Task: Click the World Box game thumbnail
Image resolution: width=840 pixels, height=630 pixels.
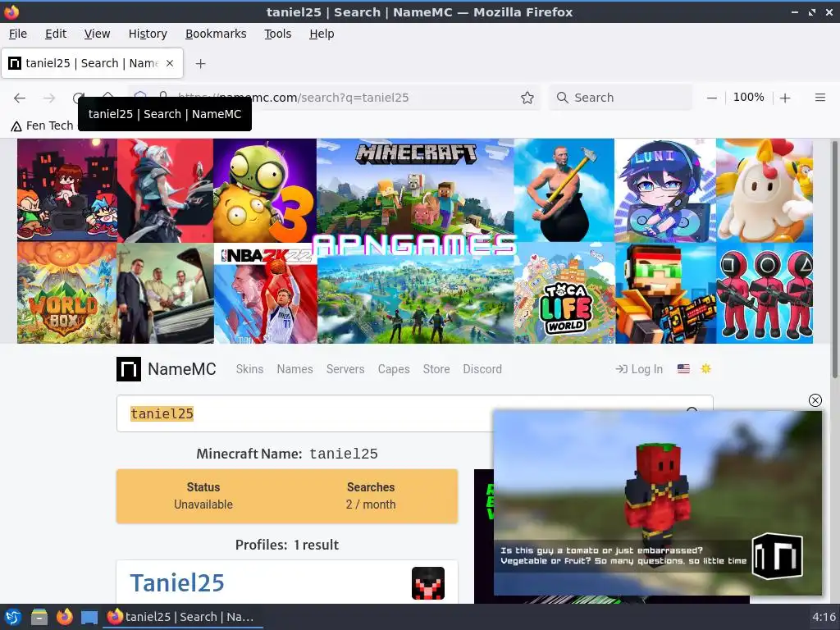Action: [67, 293]
